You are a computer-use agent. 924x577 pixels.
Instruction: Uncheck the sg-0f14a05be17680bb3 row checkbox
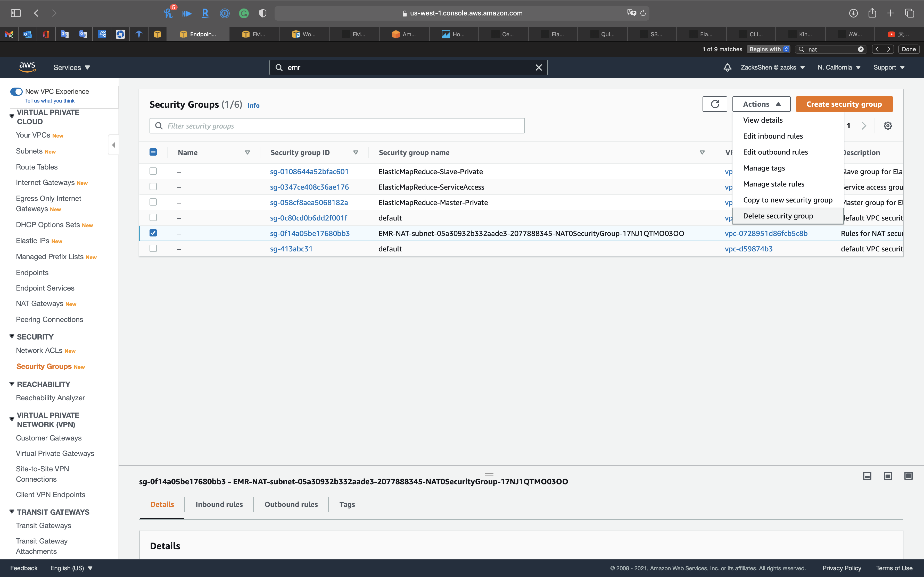pos(153,233)
